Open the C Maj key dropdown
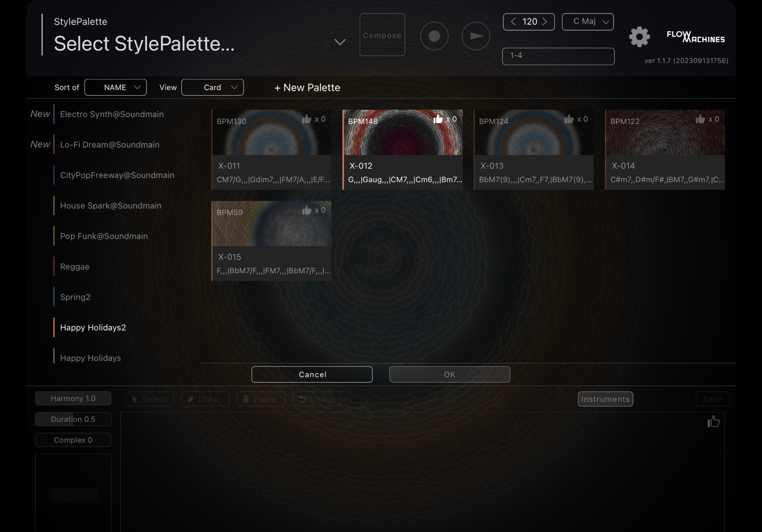This screenshot has height=532, width=762. click(x=587, y=22)
